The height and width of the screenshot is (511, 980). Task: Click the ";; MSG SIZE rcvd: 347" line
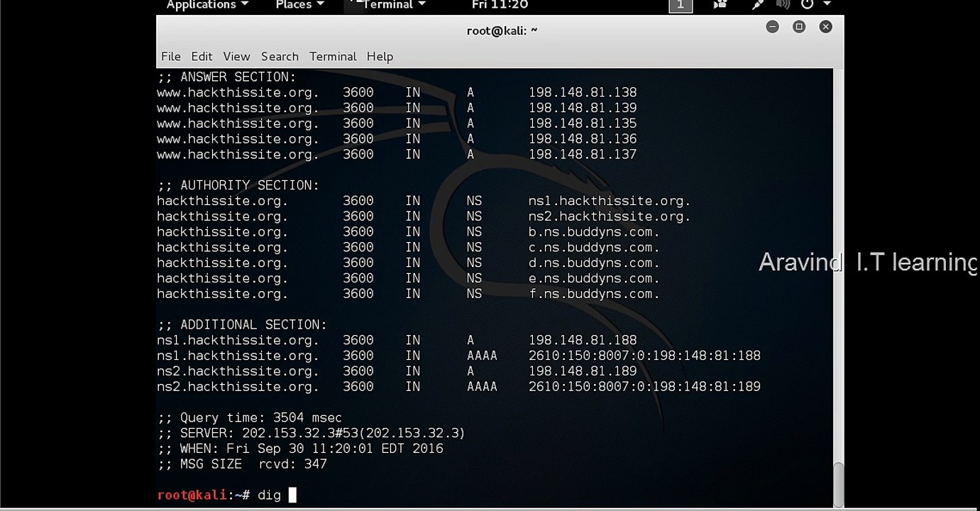242,464
